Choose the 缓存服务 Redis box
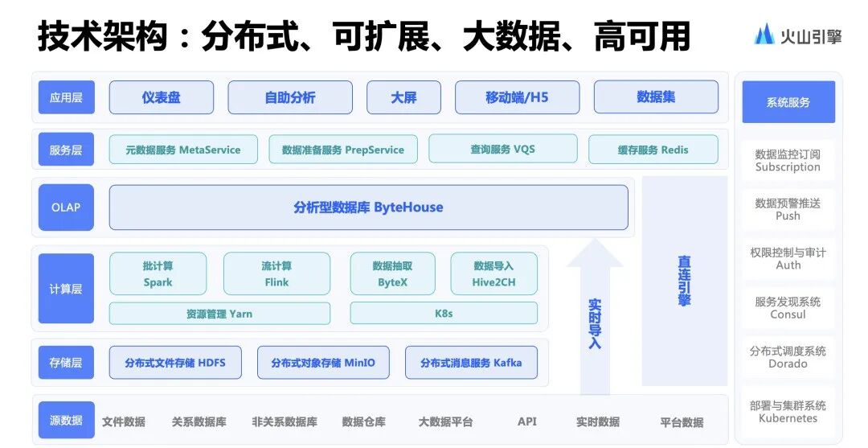The image size is (868, 448). pyautogui.click(x=653, y=150)
